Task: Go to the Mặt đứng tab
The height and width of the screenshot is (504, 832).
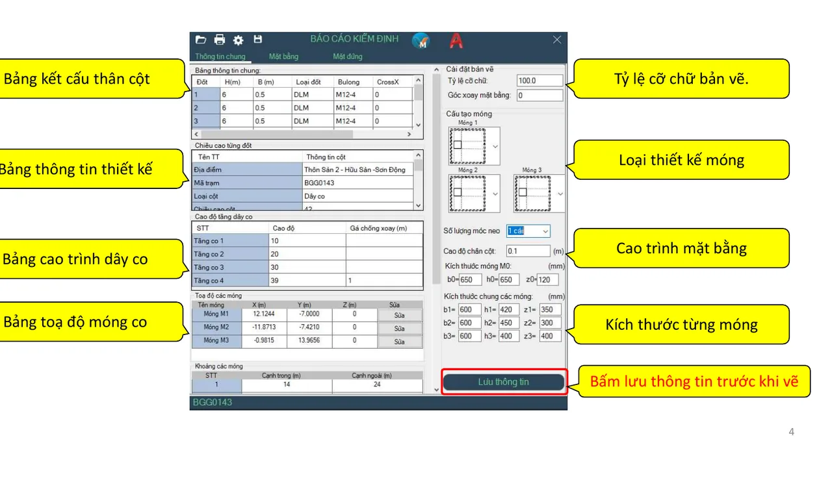Action: tap(348, 57)
